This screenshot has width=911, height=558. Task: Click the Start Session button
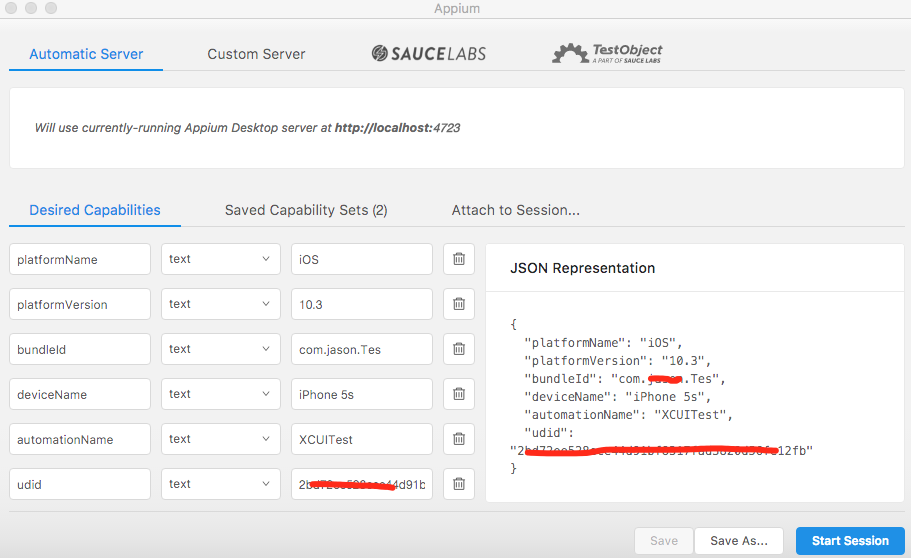pyautogui.click(x=850, y=541)
